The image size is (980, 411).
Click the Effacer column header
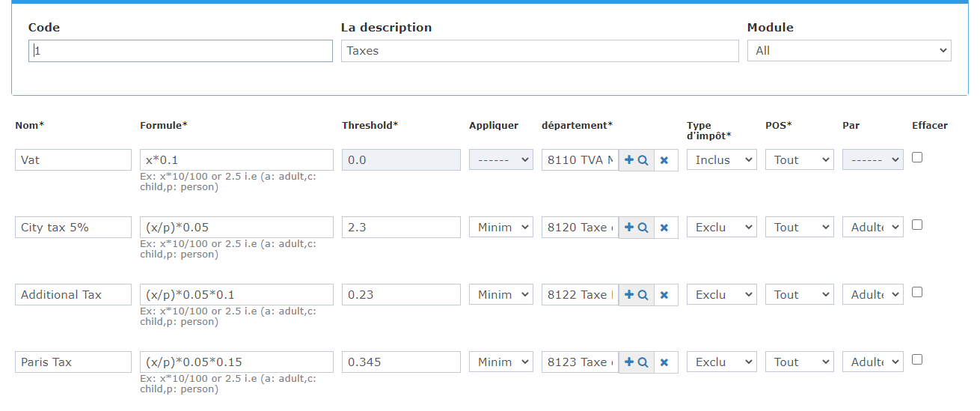(930, 126)
